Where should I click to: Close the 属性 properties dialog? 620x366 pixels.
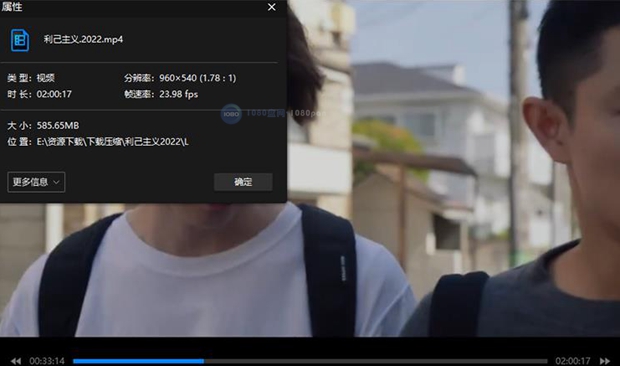click(x=272, y=7)
